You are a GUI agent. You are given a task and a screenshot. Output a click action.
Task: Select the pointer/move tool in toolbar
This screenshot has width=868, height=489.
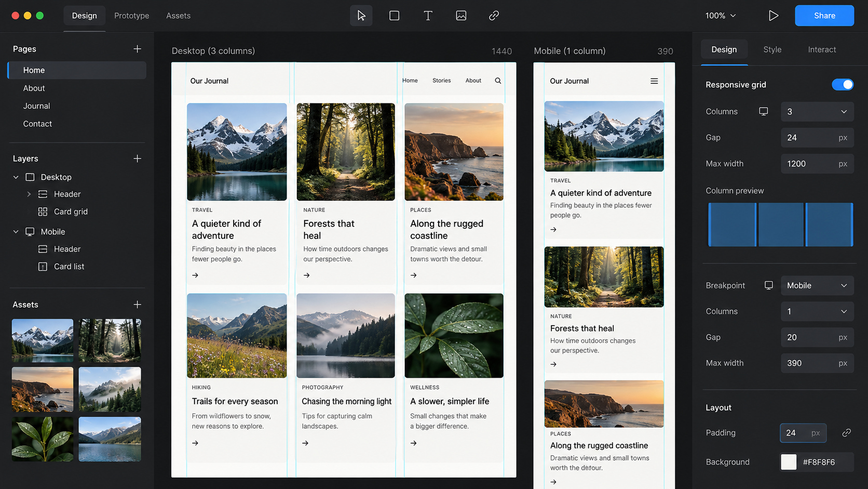coord(361,16)
